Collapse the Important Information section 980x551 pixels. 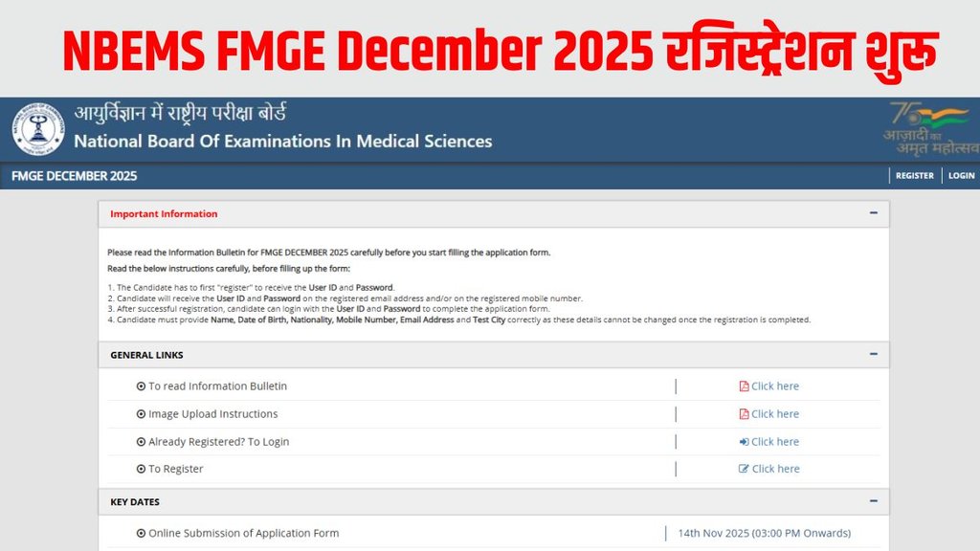click(872, 213)
